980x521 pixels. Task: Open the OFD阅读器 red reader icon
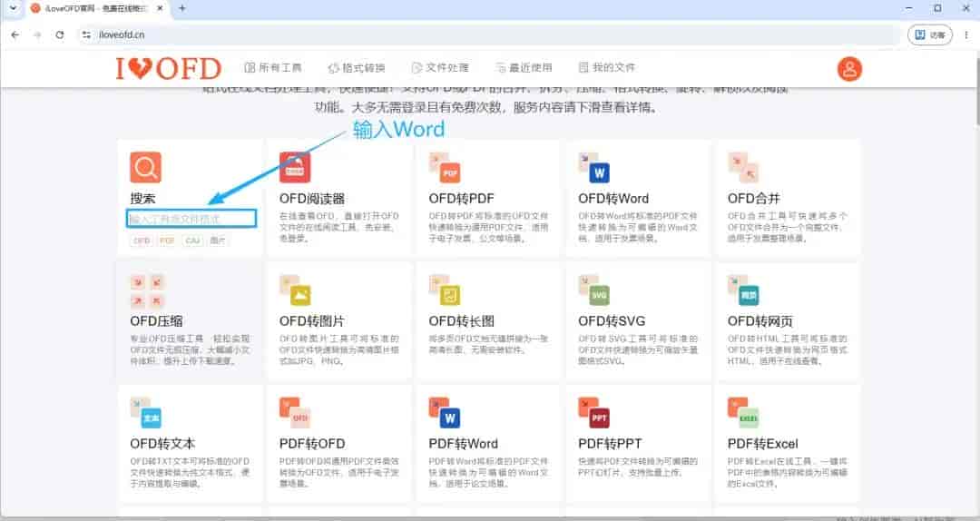pyautogui.click(x=295, y=167)
